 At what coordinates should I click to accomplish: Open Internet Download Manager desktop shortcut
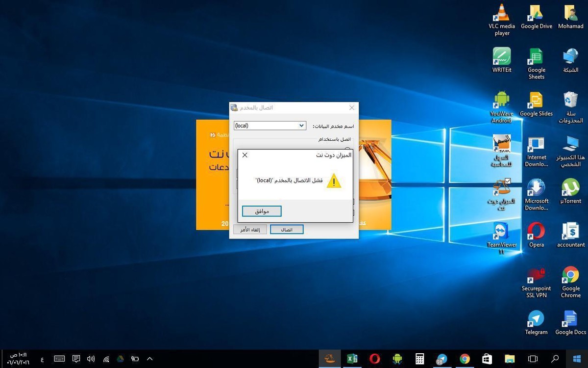coord(536,151)
